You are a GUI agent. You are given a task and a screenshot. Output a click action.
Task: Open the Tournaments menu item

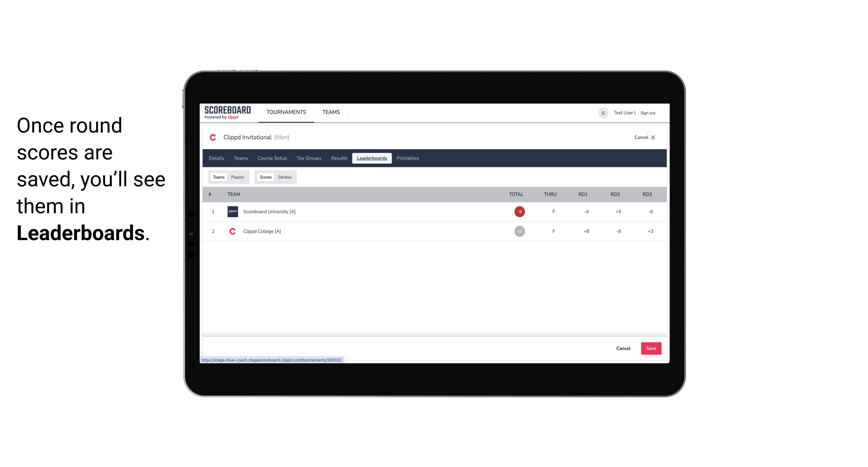click(287, 112)
